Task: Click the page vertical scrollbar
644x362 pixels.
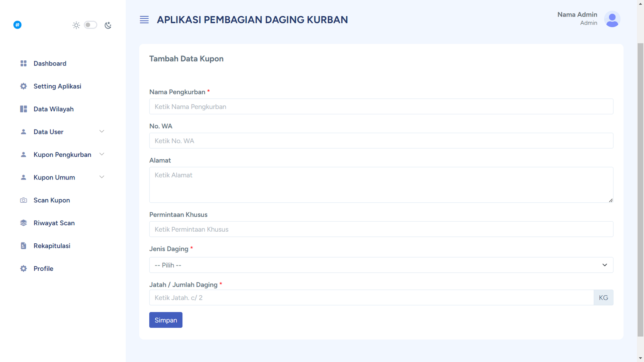Action: (640, 189)
